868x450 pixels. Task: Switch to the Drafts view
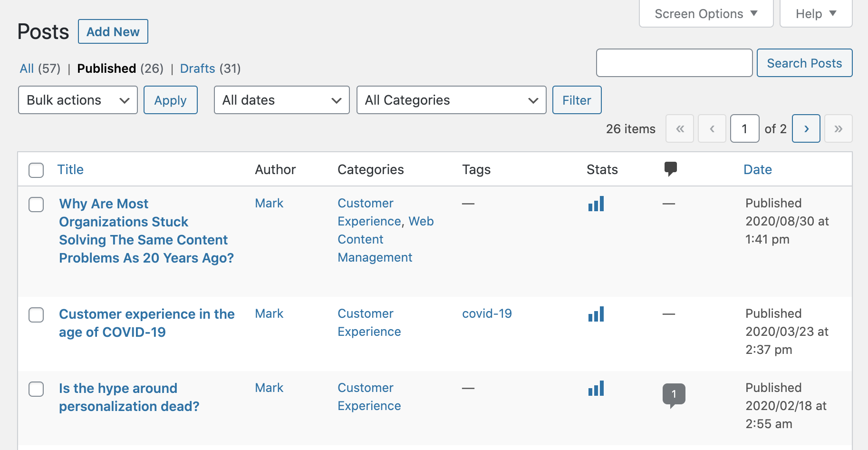tap(198, 68)
